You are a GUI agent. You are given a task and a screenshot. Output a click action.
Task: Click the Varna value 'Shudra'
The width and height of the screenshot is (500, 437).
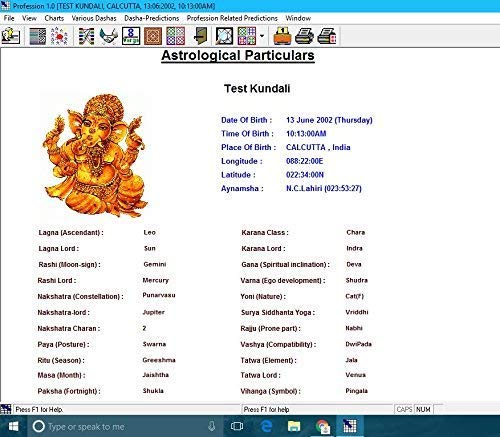357,280
